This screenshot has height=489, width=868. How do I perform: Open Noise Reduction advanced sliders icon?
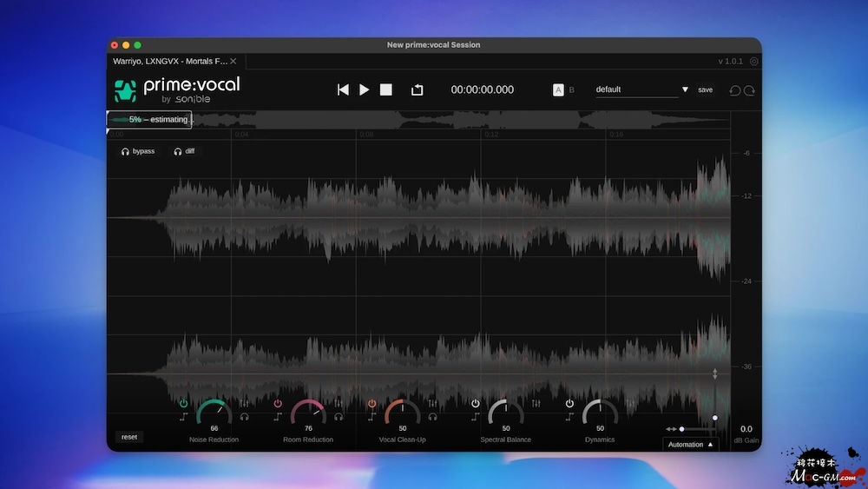coord(244,404)
